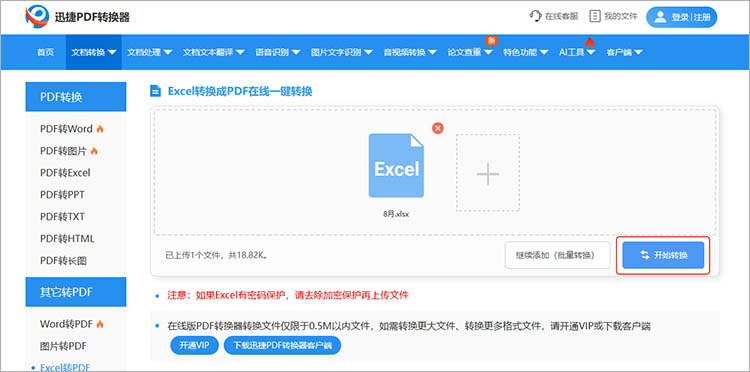Open the AI工具 menu
This screenshot has height=372, width=750.
577,52
